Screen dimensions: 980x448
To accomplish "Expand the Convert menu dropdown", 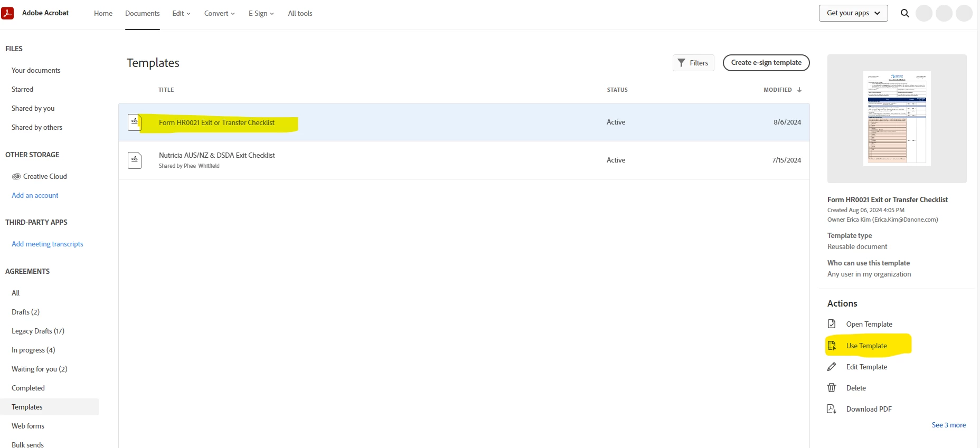I will 220,13.
